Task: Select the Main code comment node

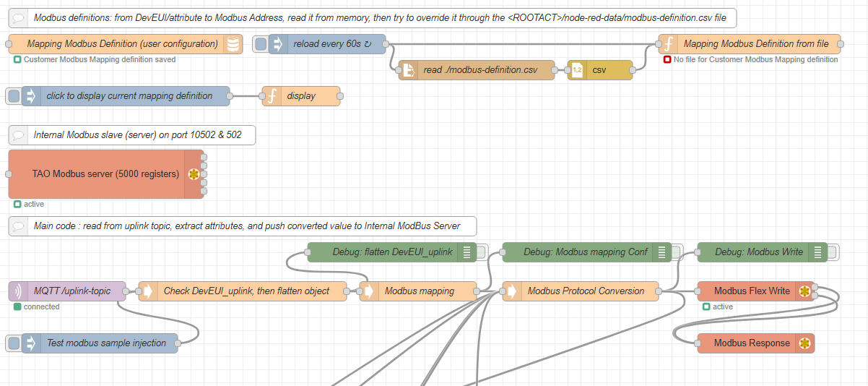Action: (246, 226)
